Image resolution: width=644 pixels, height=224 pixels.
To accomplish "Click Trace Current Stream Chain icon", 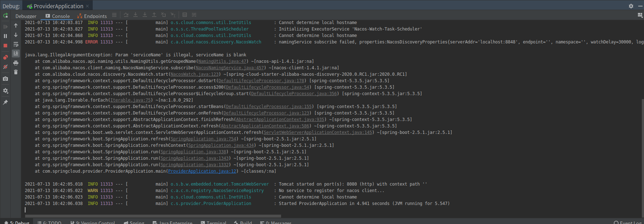I will tap(194, 15).
